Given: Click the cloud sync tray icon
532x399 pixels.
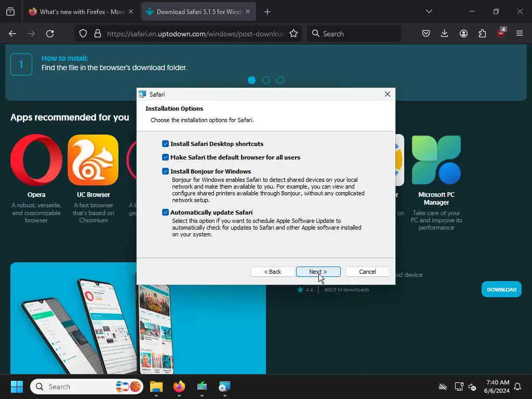Looking at the screenshot, I should (x=443, y=387).
